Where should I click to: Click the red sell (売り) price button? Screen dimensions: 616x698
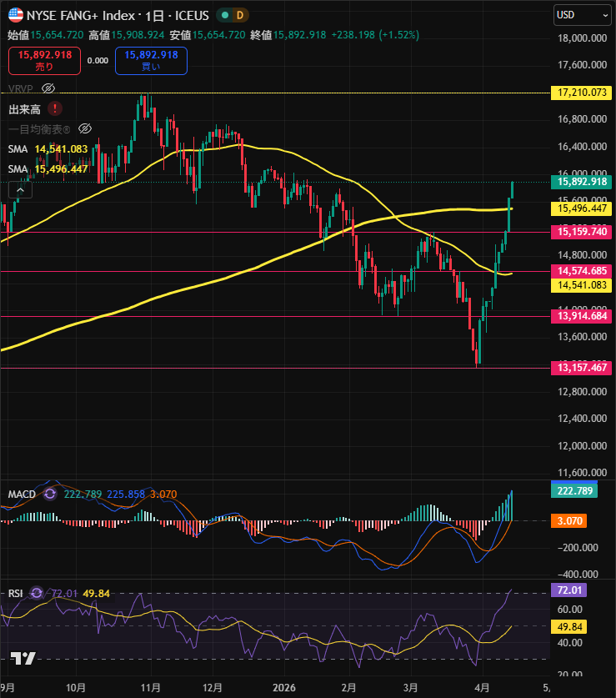tap(44, 60)
